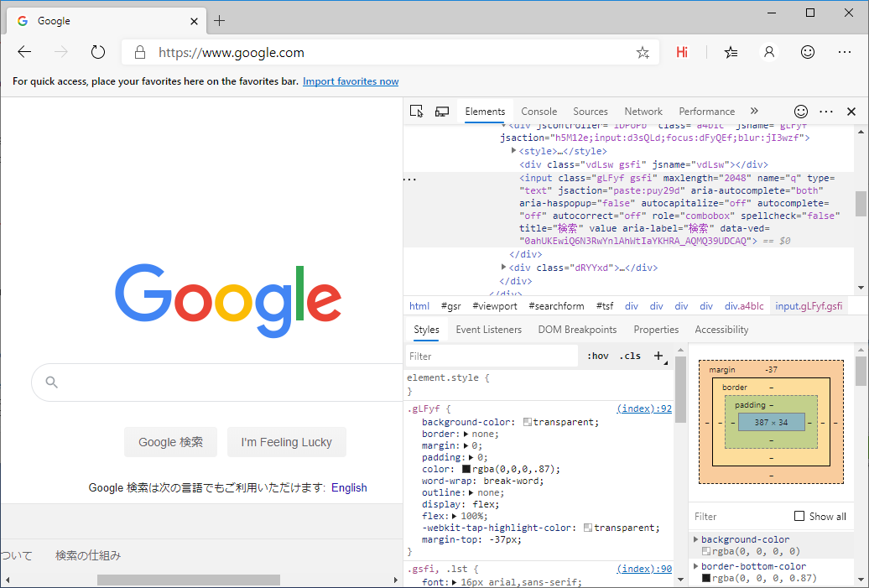This screenshot has height=588, width=869.
Task: Click new style rule plus button
Action: click(658, 356)
